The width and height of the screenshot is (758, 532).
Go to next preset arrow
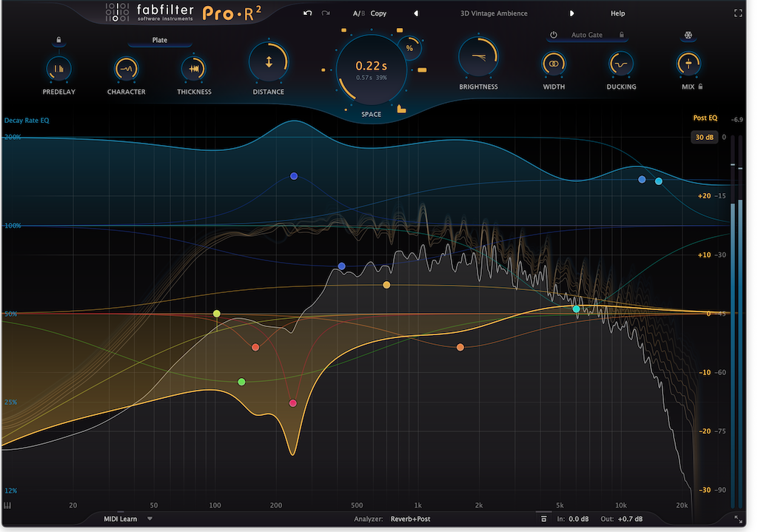[571, 13]
